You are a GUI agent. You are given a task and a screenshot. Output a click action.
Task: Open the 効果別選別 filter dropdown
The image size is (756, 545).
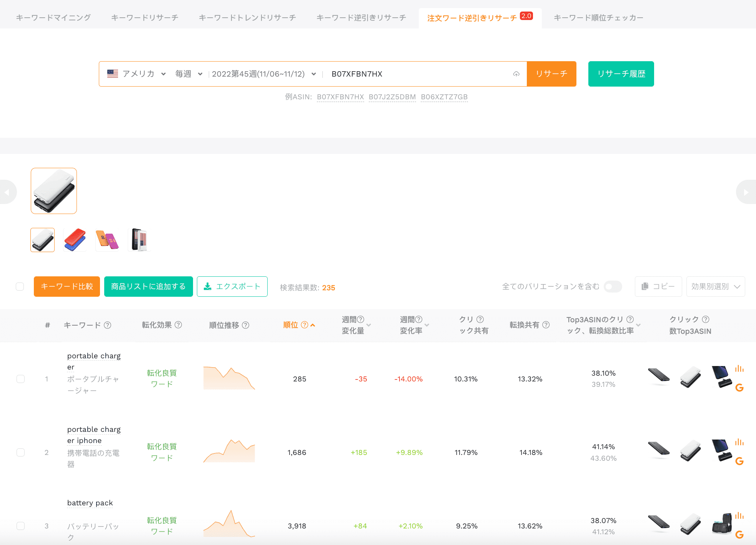(716, 286)
